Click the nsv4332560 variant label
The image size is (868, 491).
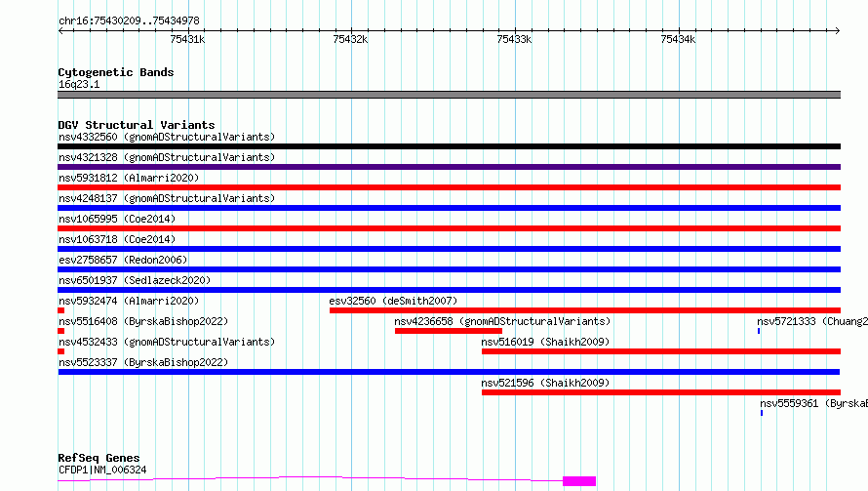167,137
